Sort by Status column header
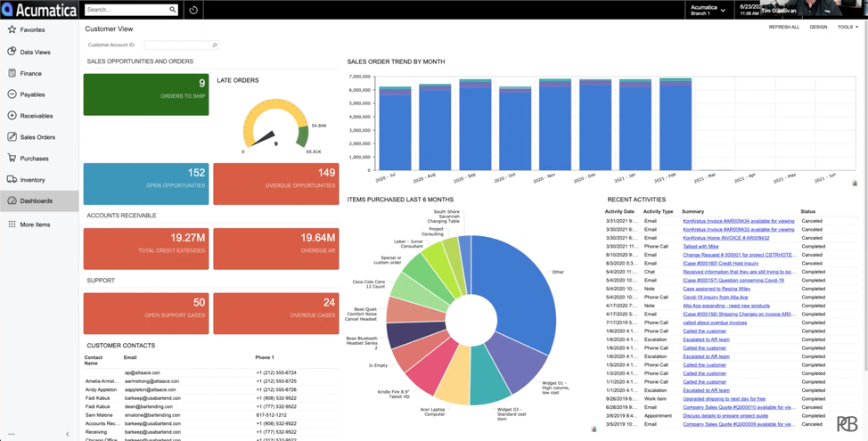This screenshot has width=868, height=441. [807, 211]
